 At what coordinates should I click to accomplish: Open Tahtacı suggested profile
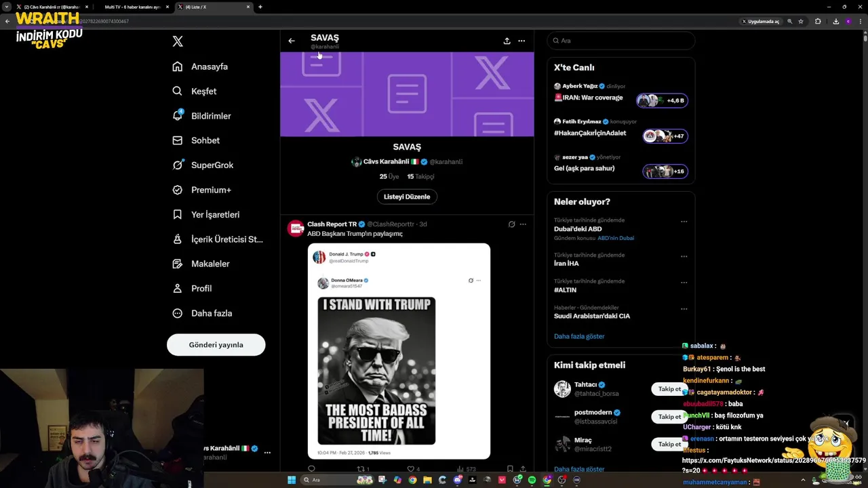click(x=585, y=384)
